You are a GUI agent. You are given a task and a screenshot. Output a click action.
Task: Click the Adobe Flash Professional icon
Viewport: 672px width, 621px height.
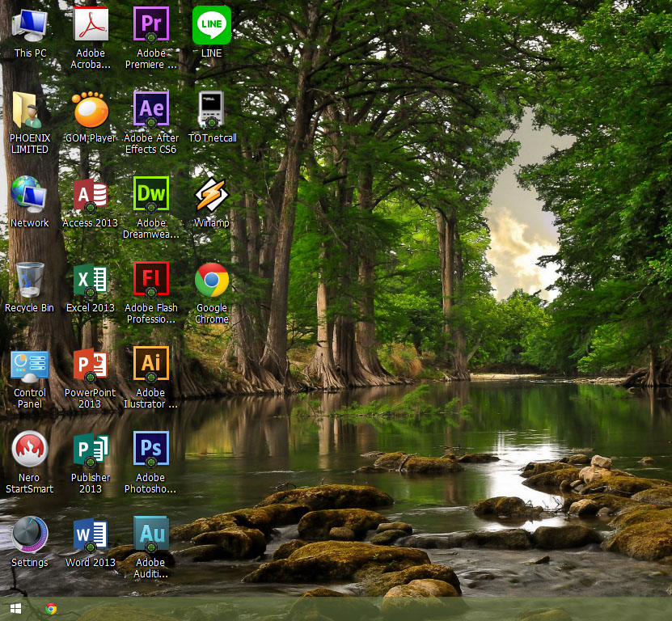coord(151,279)
